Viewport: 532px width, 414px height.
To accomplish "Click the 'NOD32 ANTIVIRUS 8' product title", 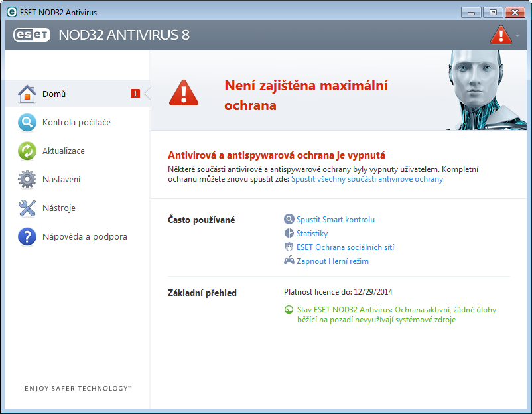I will click(x=124, y=35).
